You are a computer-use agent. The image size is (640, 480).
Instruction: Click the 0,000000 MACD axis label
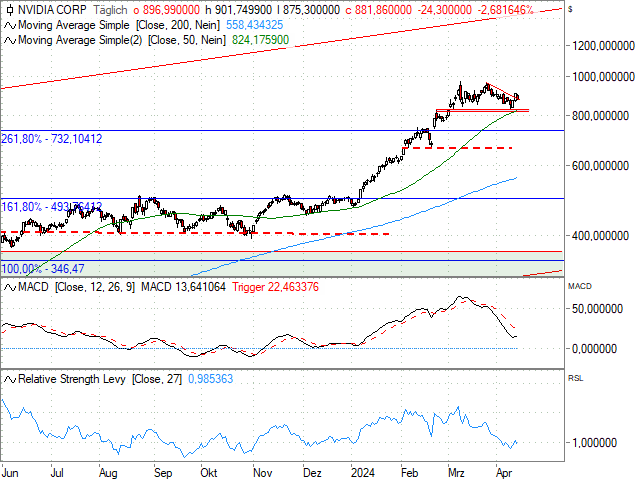(x=594, y=349)
